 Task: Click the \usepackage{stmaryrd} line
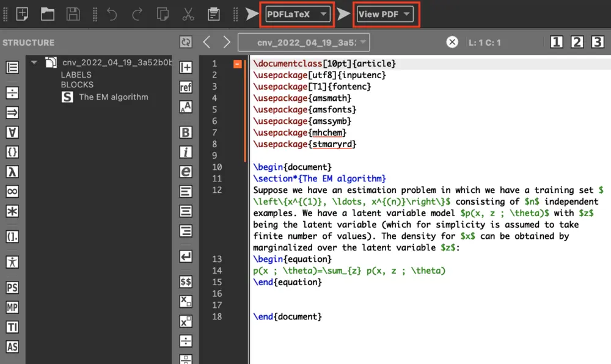click(305, 144)
